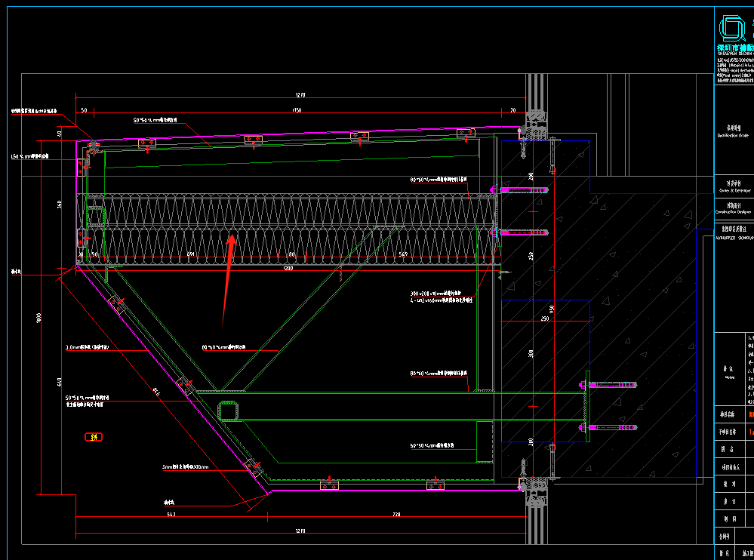Select the 728 bottom dimension text

click(x=396, y=514)
